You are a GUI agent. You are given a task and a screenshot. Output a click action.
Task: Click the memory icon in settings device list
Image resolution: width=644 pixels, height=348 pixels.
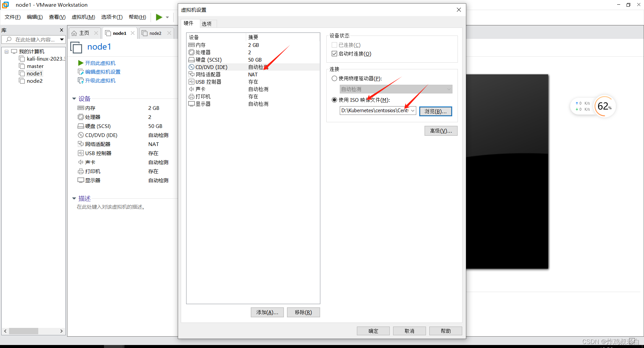point(192,45)
